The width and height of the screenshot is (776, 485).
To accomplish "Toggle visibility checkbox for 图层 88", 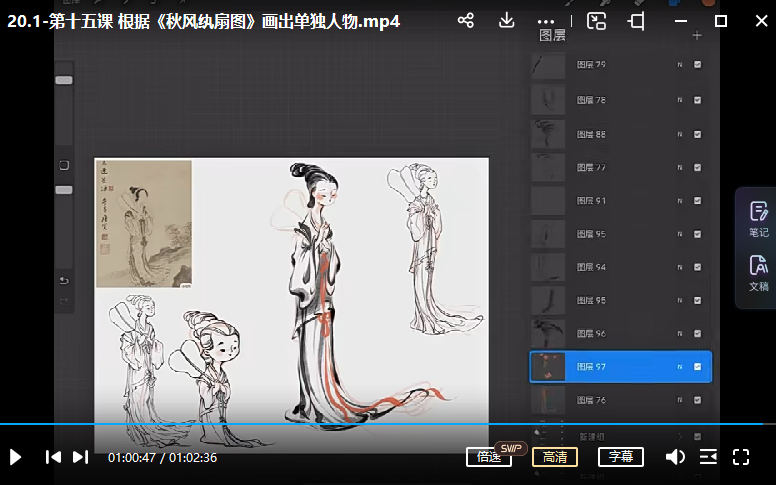I will tap(697, 134).
